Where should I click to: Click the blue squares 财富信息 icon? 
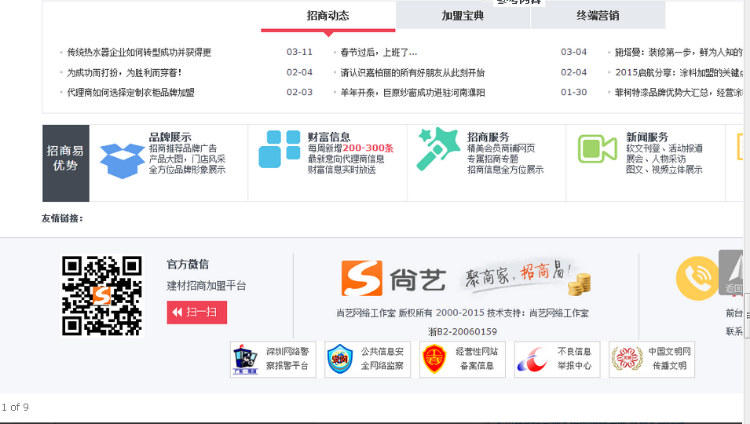click(279, 149)
